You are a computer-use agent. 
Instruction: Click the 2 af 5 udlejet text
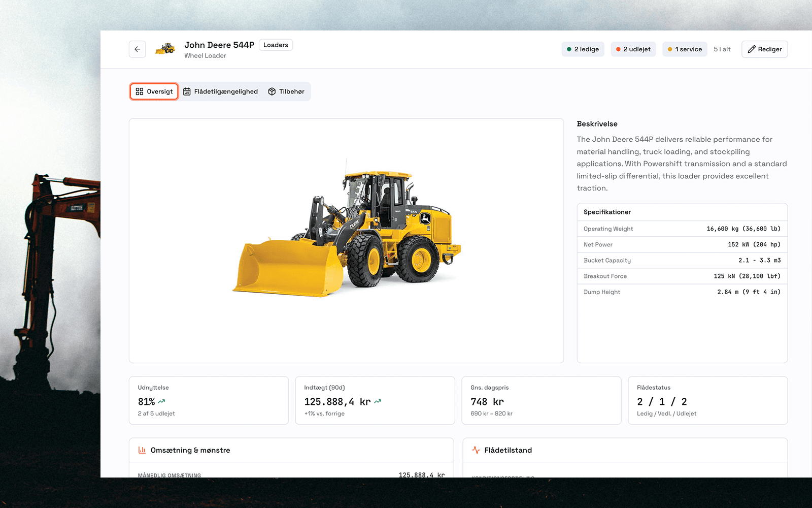click(156, 414)
